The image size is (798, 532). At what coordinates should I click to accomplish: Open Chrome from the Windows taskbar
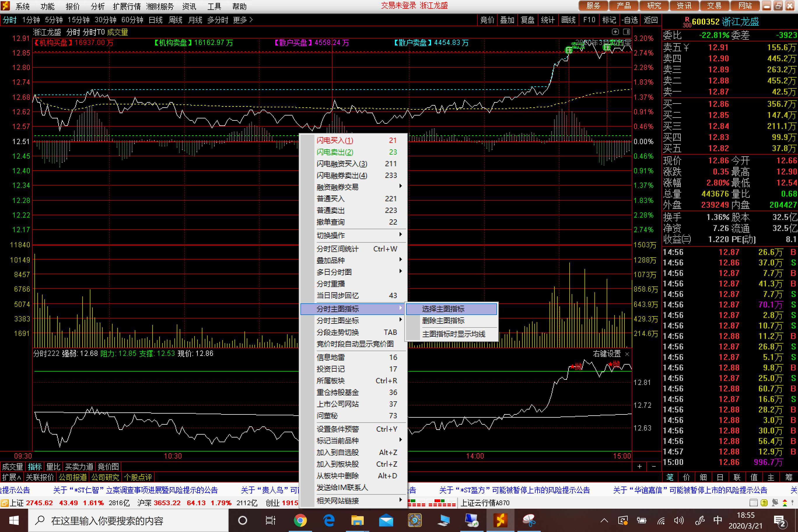point(300,520)
